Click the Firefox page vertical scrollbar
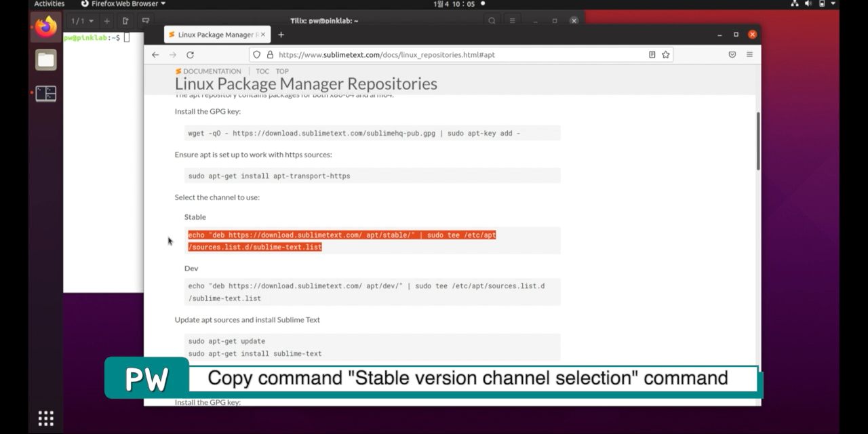 point(757,141)
